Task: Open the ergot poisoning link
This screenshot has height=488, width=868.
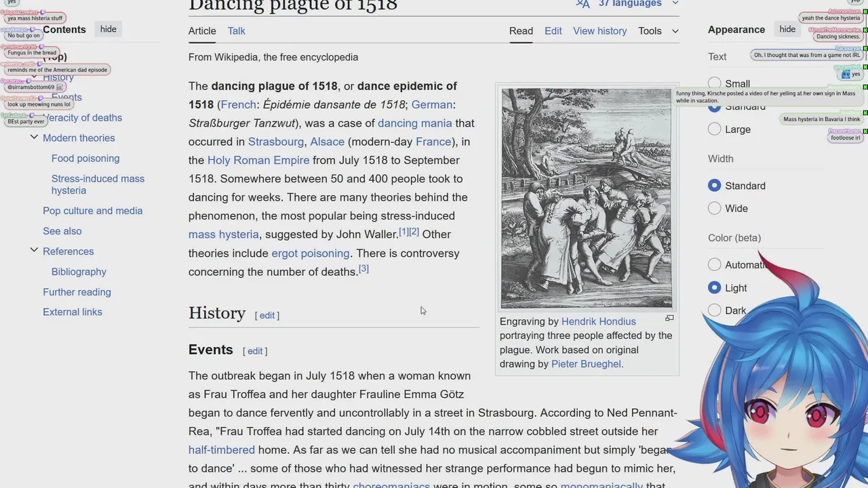Action: (311, 253)
